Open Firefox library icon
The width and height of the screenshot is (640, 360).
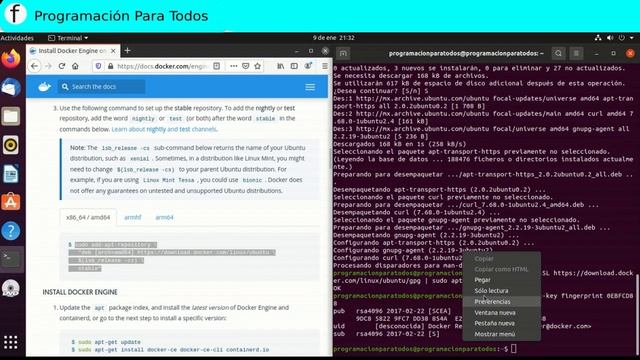point(281,66)
